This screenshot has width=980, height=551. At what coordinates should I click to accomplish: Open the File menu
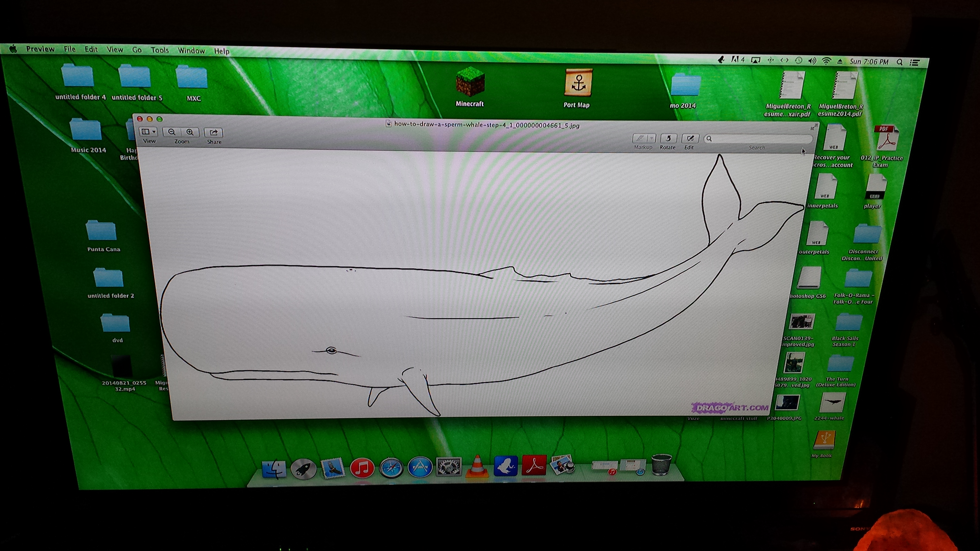pos(70,49)
